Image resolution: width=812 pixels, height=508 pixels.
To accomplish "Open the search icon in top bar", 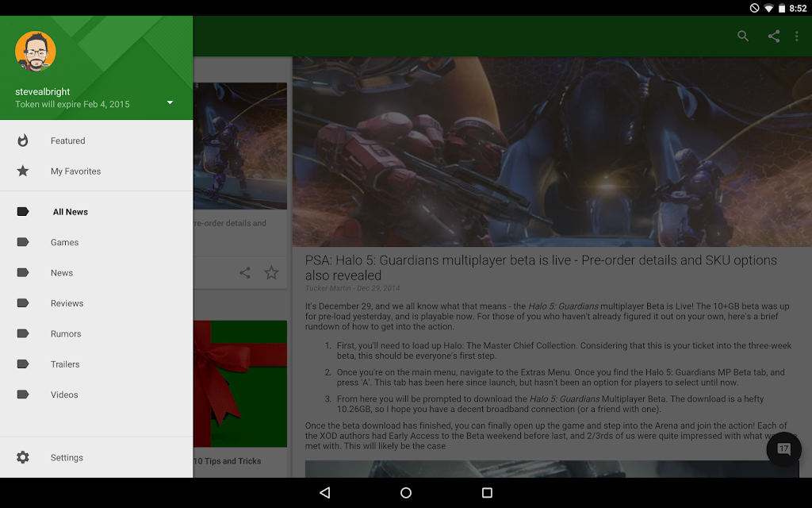I will [742, 36].
